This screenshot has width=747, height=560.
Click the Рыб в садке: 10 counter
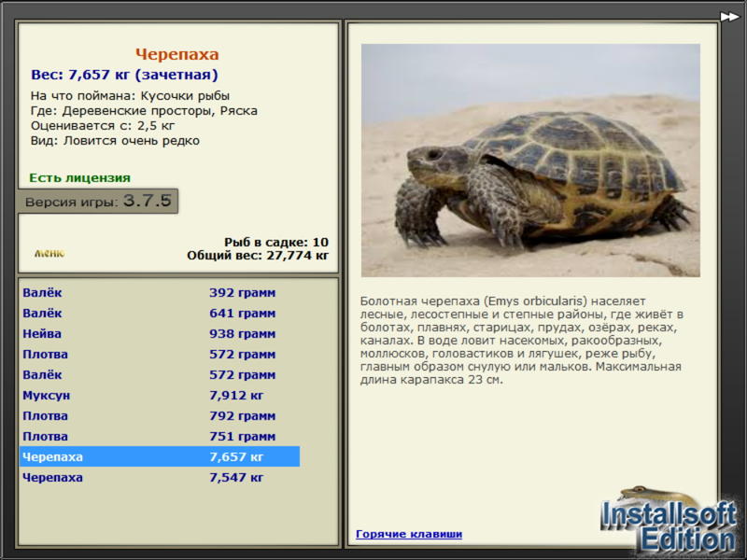click(x=276, y=242)
